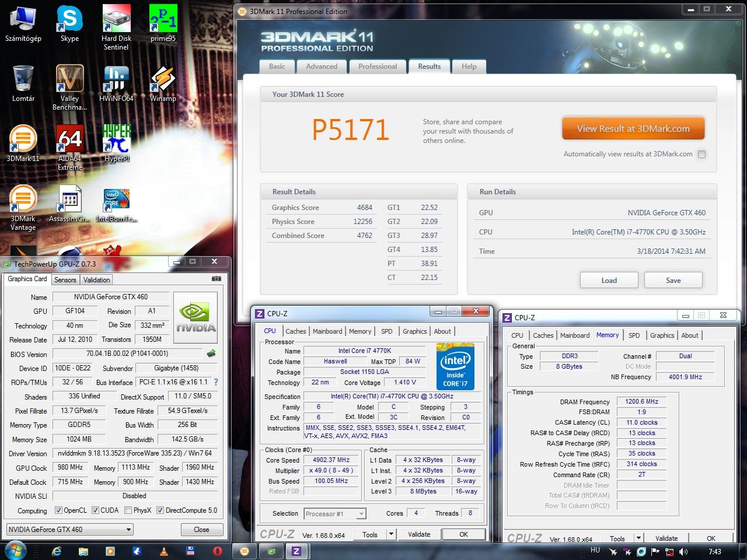Viewport: 747px width, 560px height.
Task: Click View Result at 3DMark.com button
Action: pos(633,129)
